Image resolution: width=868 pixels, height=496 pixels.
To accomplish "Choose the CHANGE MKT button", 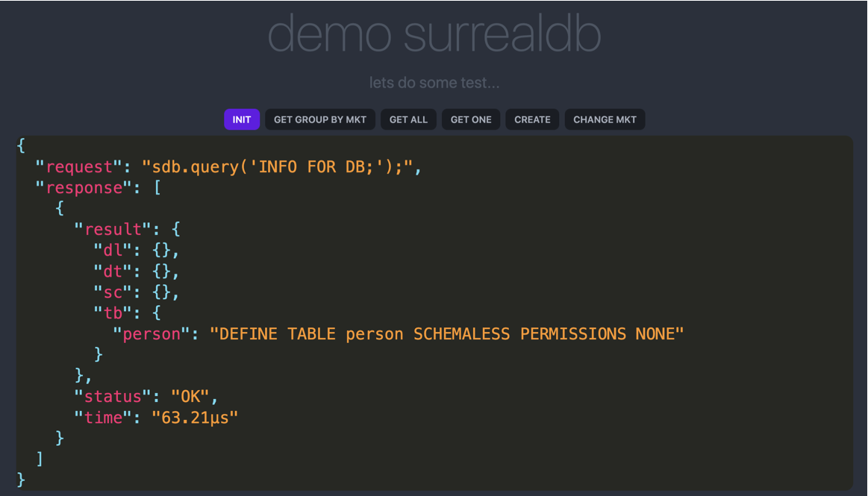I will coord(605,119).
